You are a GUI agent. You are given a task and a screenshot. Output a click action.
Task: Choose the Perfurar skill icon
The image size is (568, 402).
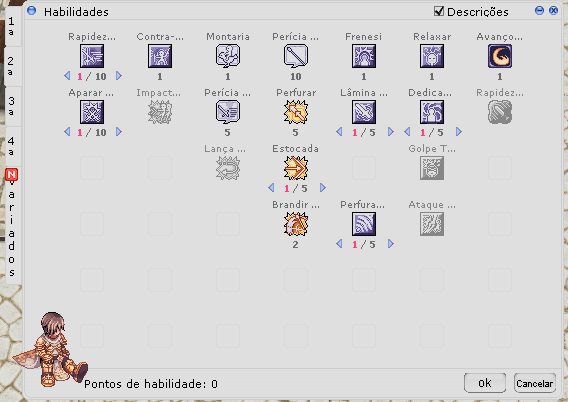(296, 112)
